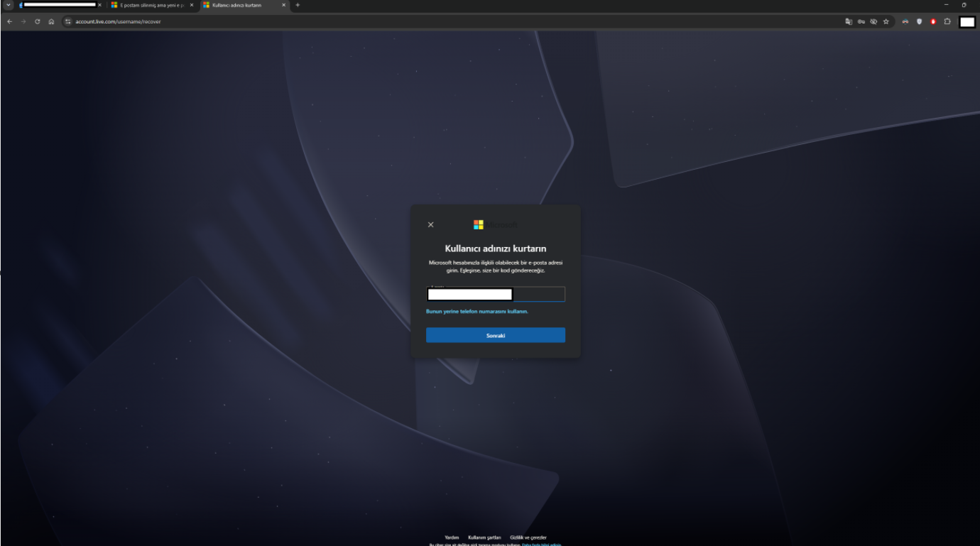The width and height of the screenshot is (980, 546).
Task: Open site information icon in address bar
Action: [68, 21]
